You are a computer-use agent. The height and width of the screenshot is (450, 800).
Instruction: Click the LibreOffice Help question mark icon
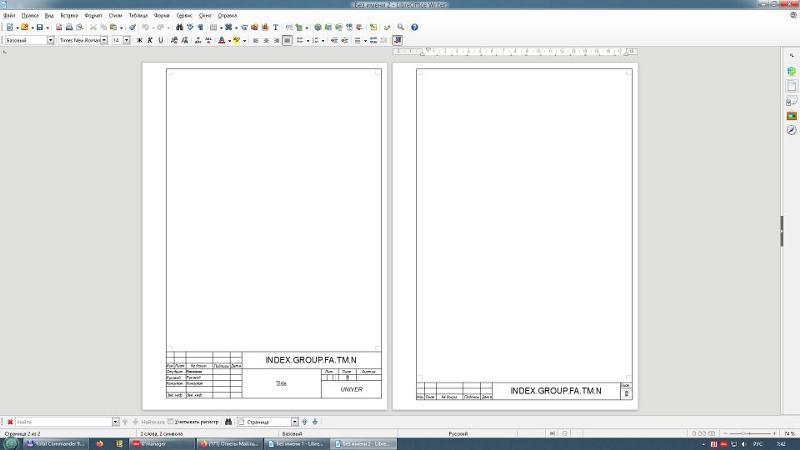pyautogui.click(x=414, y=27)
